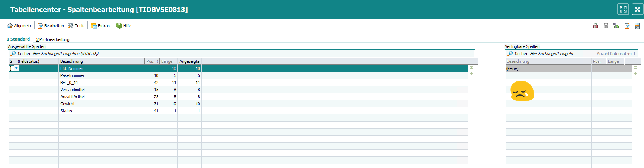Move selected column to top in left list
The width and height of the screenshot is (644, 168).
click(x=471, y=68)
